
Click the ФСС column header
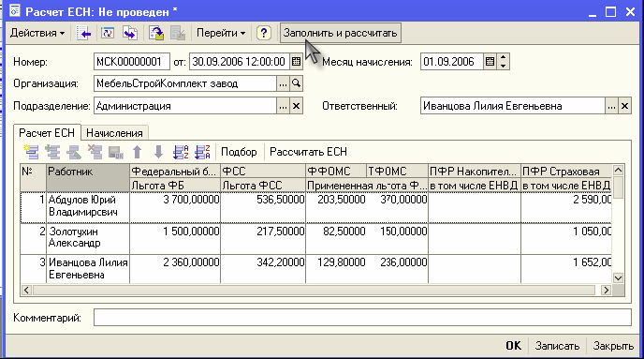[263, 172]
